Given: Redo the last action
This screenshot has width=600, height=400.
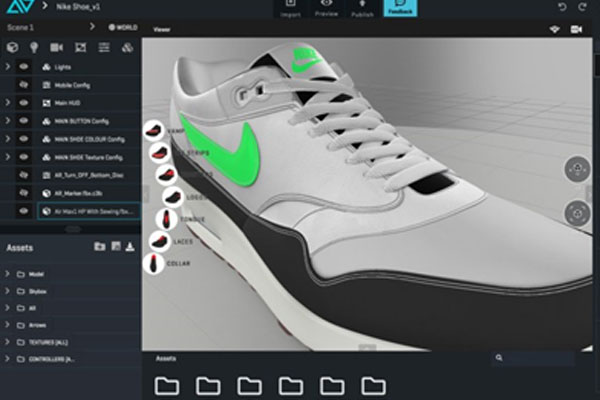Looking at the screenshot, I should (x=582, y=8).
